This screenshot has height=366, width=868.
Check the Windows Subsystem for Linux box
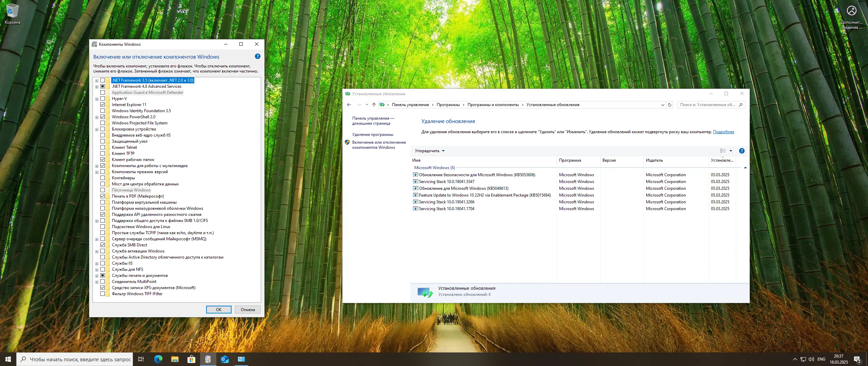[103, 227]
